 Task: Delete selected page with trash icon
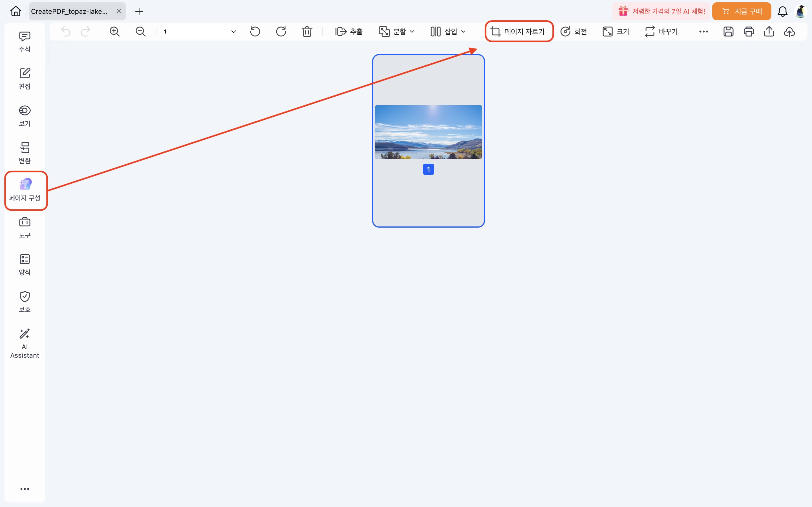pyautogui.click(x=307, y=32)
